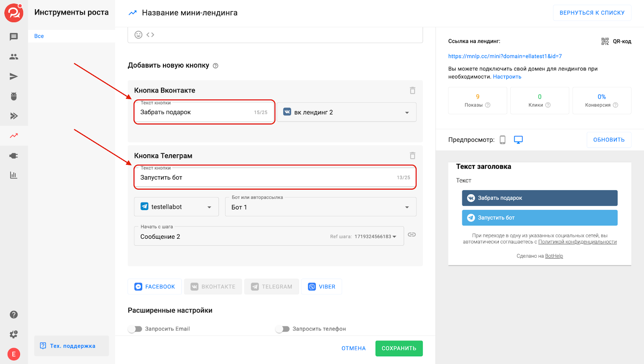Open the subscribers people icon in sidebar
This screenshot has width=644, height=364.
[14, 57]
